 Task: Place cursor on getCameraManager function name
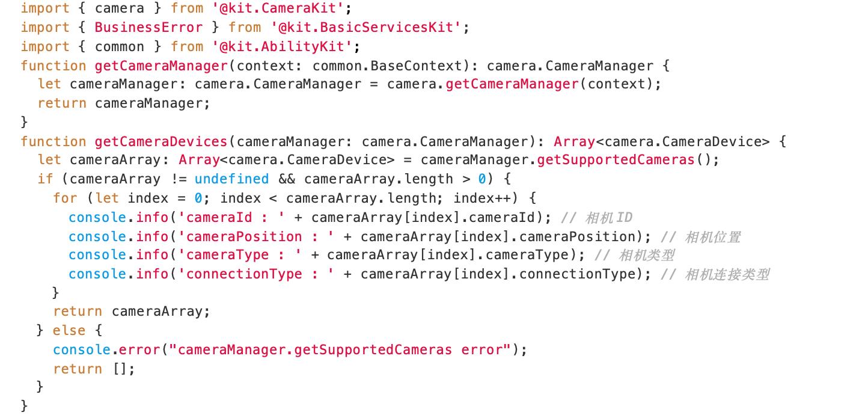point(161,66)
